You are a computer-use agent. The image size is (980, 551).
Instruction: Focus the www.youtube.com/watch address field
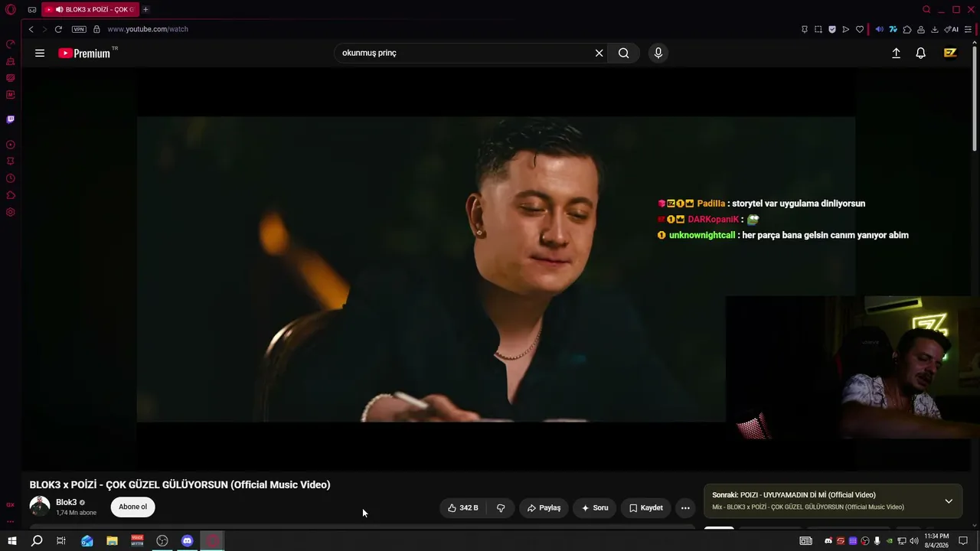(x=148, y=29)
